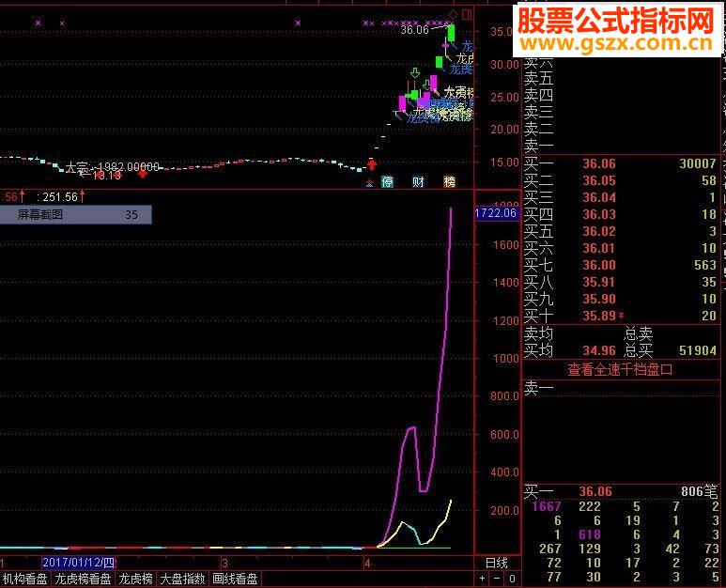The image size is (726, 588).
Task: Click the tall green candlestick at 36.06
Action: [451, 33]
